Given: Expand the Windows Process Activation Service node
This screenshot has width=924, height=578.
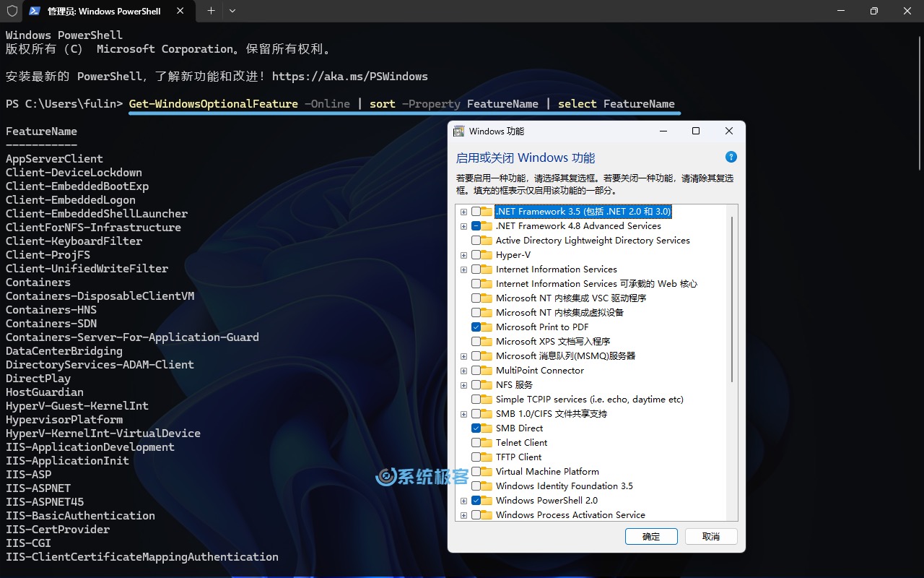Looking at the screenshot, I should click(463, 515).
